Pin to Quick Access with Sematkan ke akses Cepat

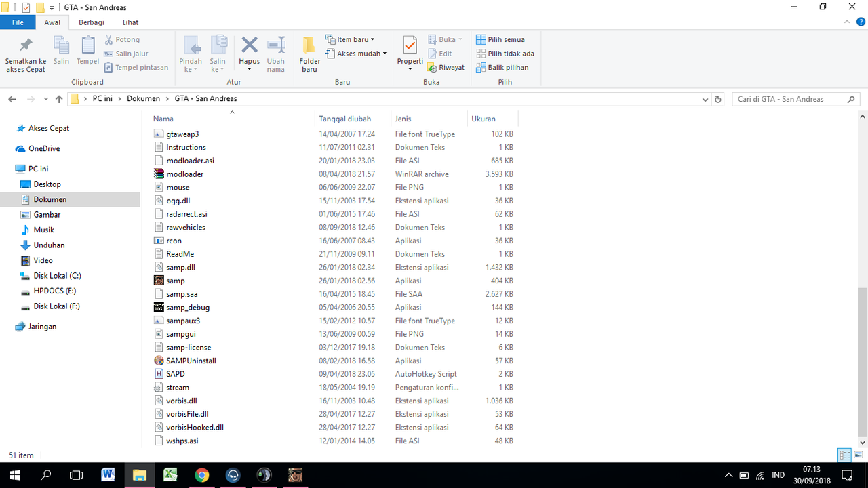(x=26, y=54)
